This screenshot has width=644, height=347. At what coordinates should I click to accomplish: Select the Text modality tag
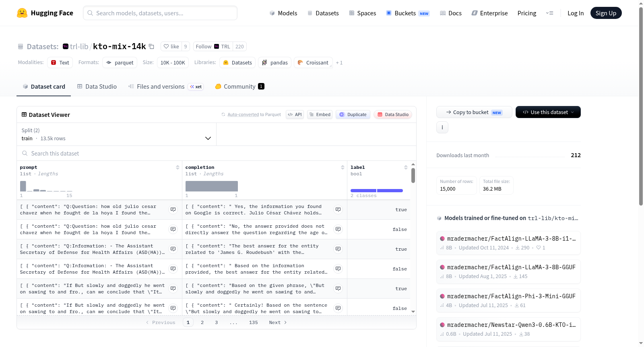click(60, 63)
